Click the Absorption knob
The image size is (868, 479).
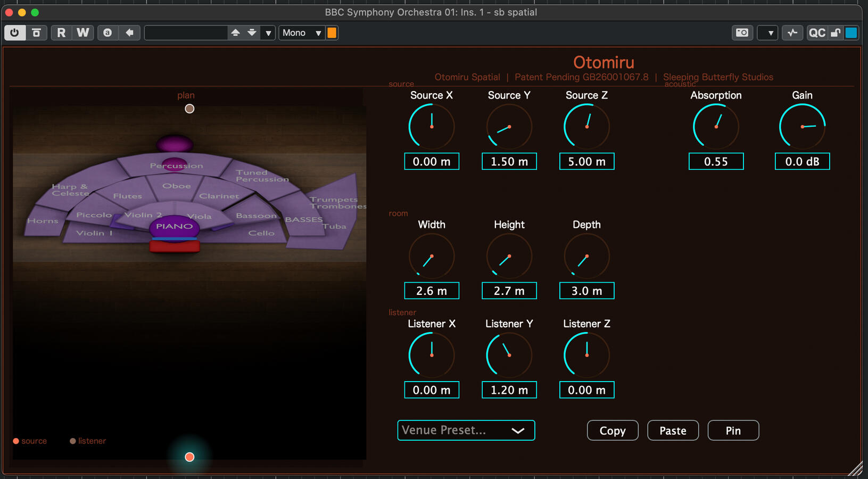point(716,127)
